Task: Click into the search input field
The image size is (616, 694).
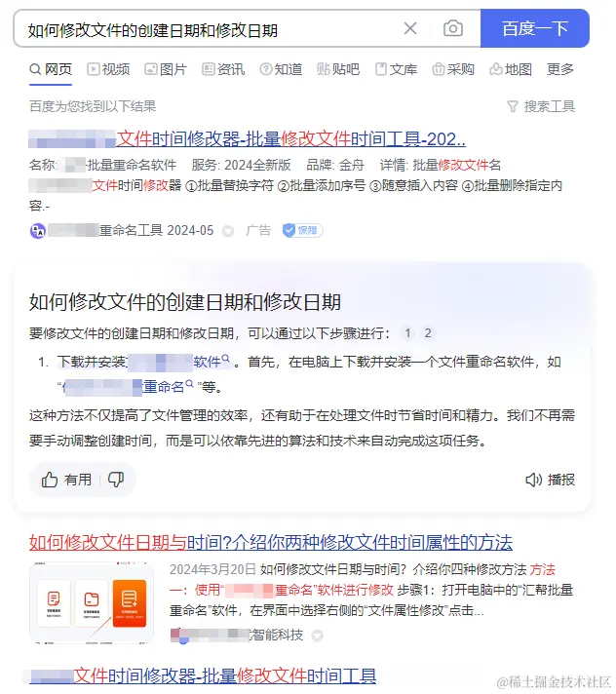Action: (208, 29)
